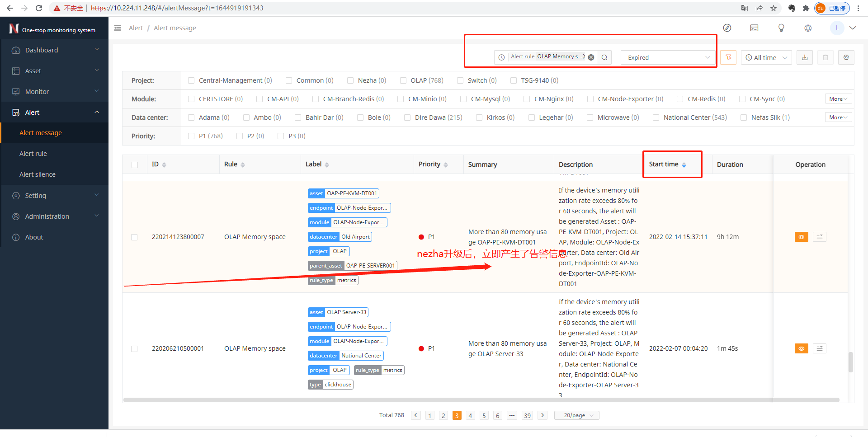
Task: Open the All time range dropdown
Action: (x=766, y=57)
